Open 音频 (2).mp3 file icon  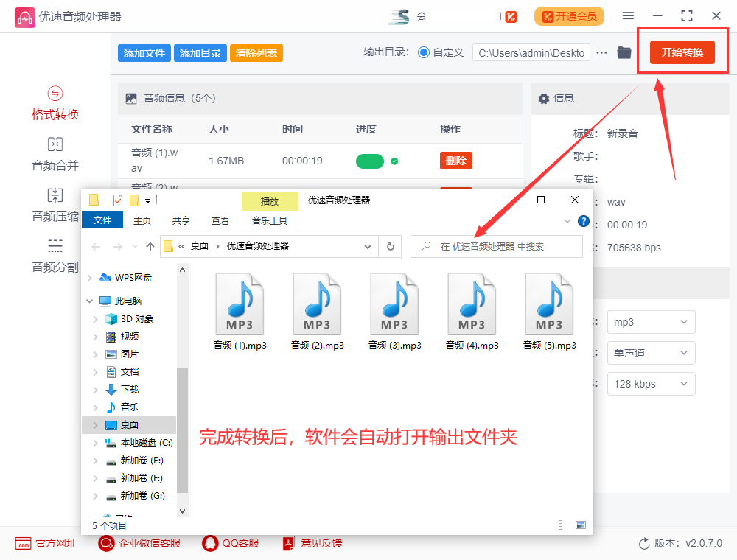317,304
